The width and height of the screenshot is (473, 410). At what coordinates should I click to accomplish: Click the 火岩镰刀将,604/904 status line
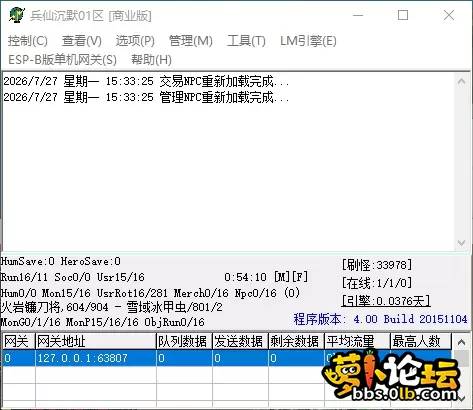pyautogui.click(x=111, y=307)
